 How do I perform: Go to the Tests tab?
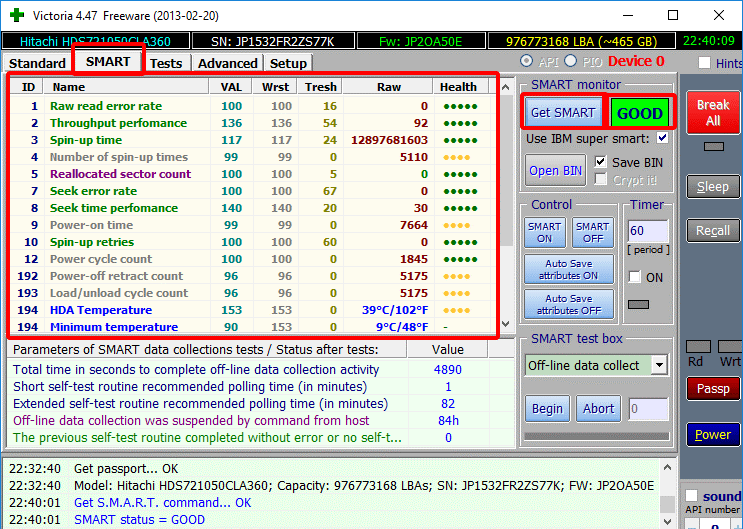click(166, 63)
